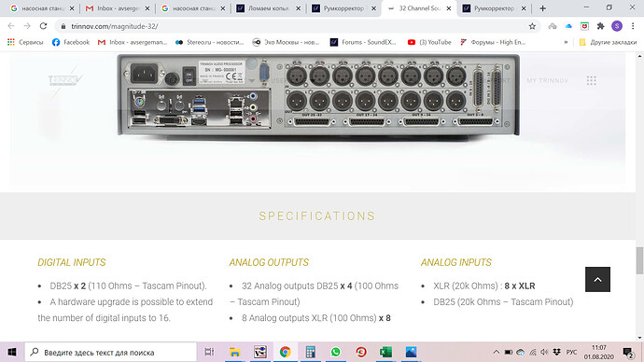Bookmark this page with the star icon
644x362 pixels.
(532, 26)
